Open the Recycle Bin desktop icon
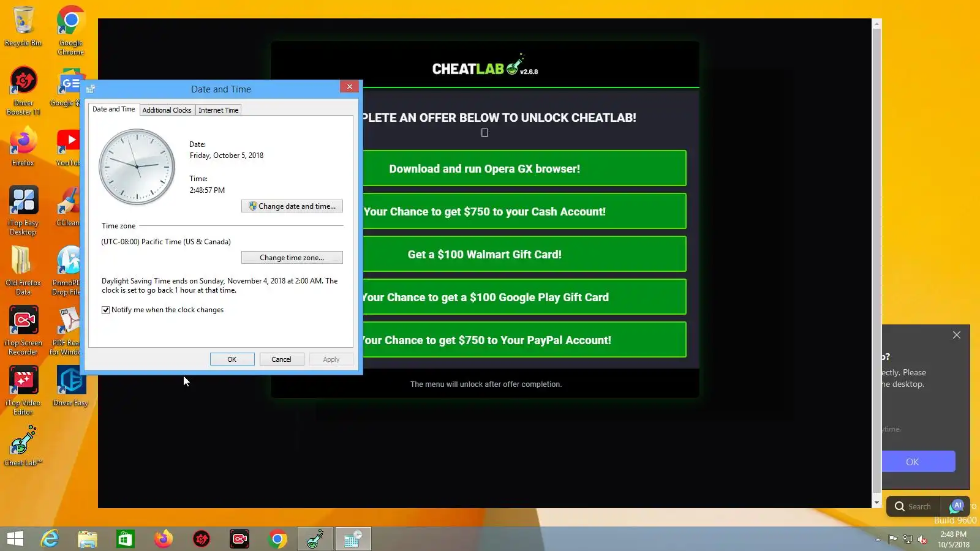 pyautogui.click(x=23, y=26)
